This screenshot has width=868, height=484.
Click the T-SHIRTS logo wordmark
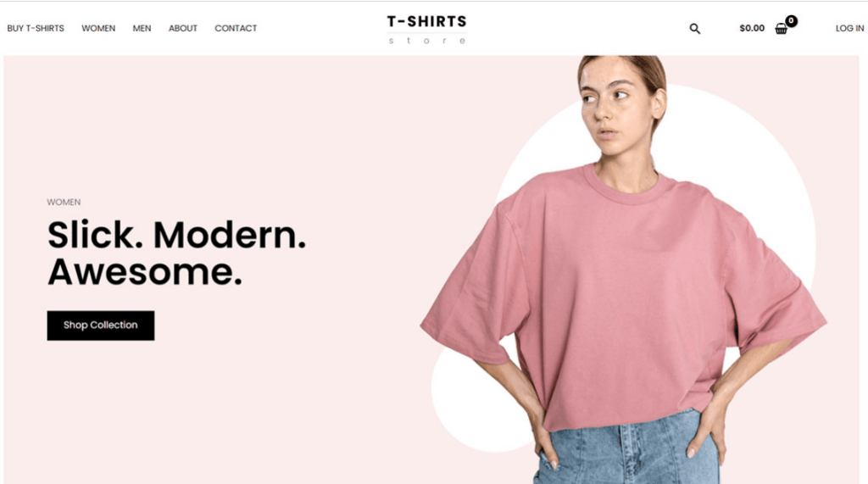[427, 21]
